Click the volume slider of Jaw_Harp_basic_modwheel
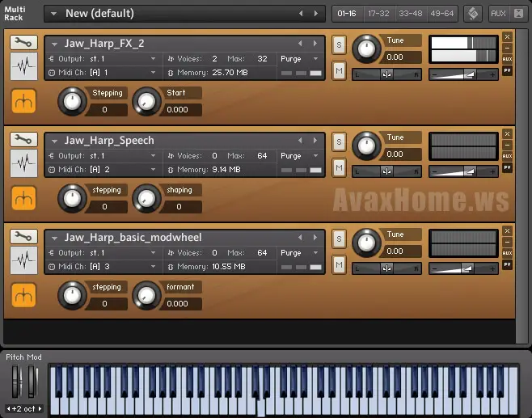The height and width of the screenshot is (418, 532). tap(463, 268)
